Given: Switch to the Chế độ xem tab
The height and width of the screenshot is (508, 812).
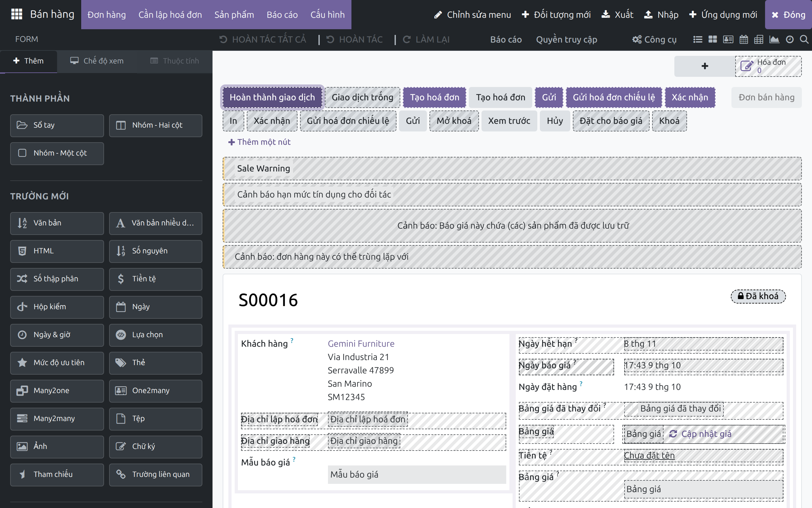Looking at the screenshot, I should [x=97, y=61].
